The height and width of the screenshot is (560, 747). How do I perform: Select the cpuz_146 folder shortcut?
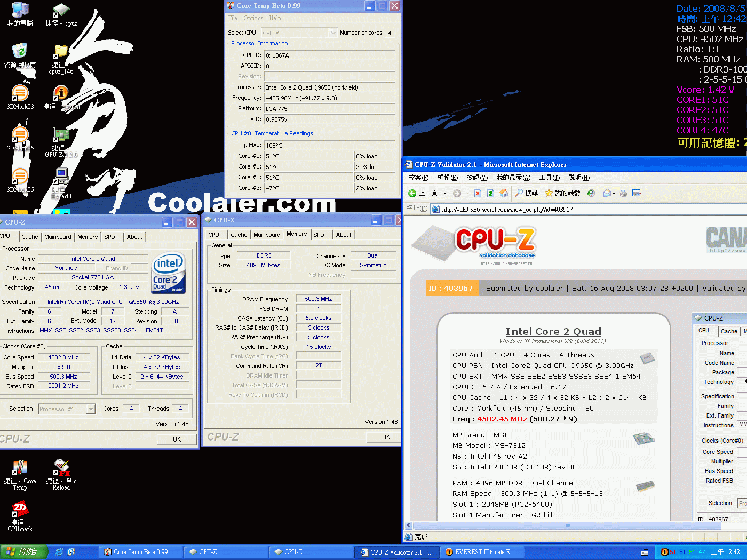point(61,59)
